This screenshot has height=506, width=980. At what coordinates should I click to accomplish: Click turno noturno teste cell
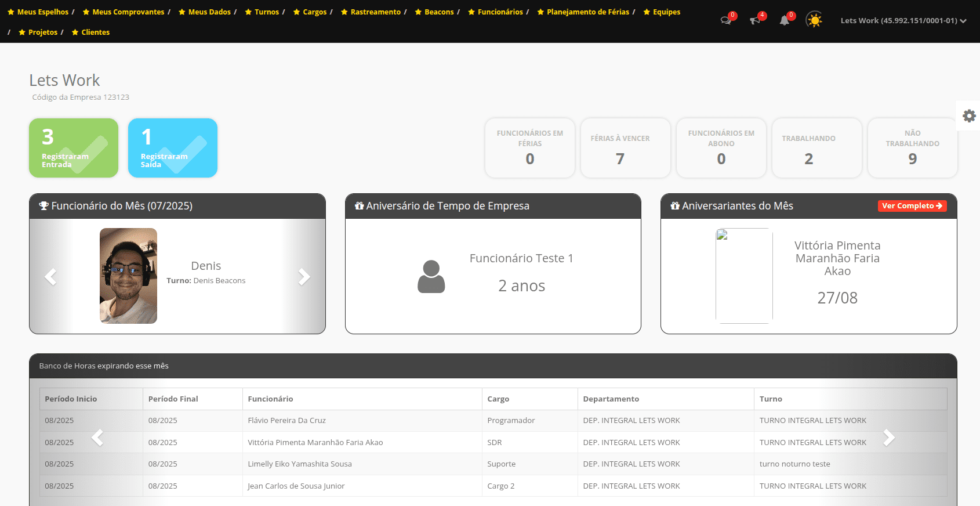851,464
